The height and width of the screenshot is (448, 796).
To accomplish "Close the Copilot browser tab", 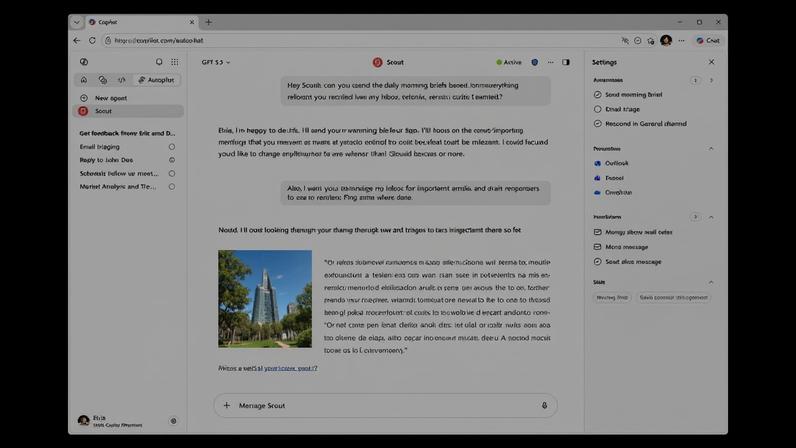I will tap(192, 22).
